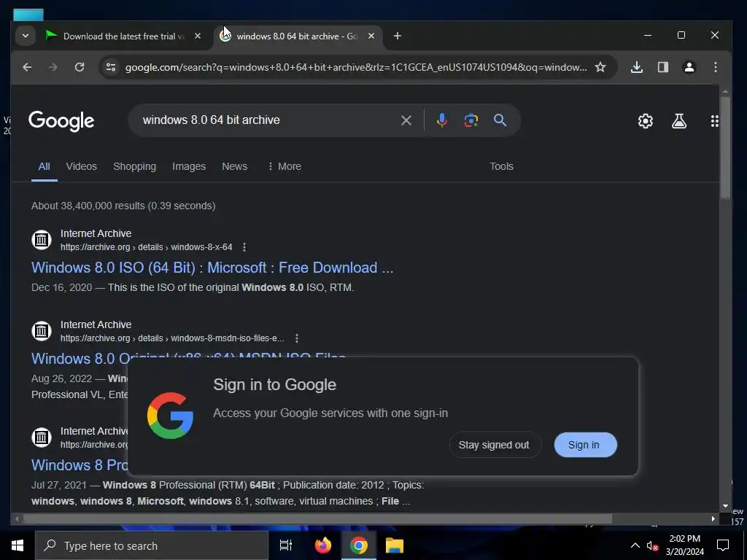Click the archive.org windows-8-msdn-iso-files URL

[172, 338]
